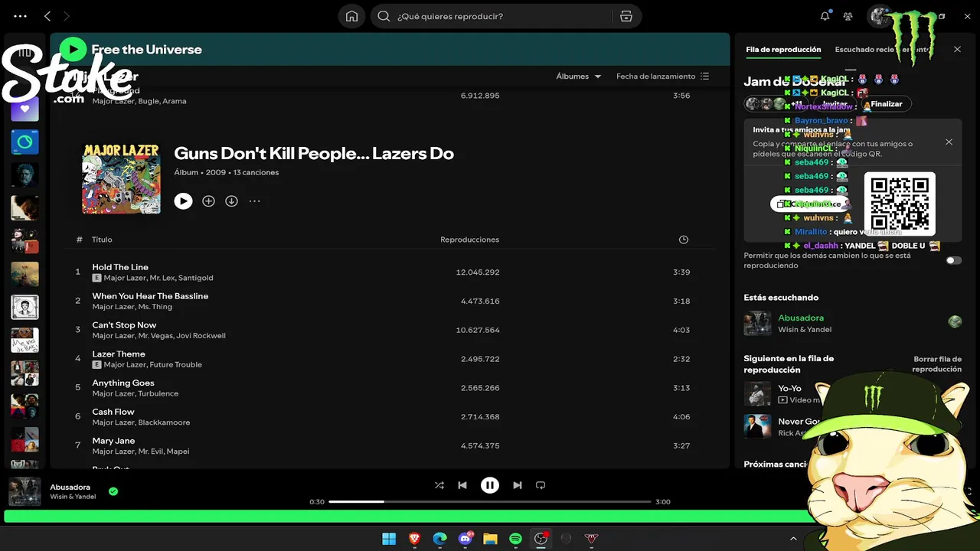This screenshot has width=980, height=551.
Task: Switch to Fila de reproducción tab
Action: 783,50
